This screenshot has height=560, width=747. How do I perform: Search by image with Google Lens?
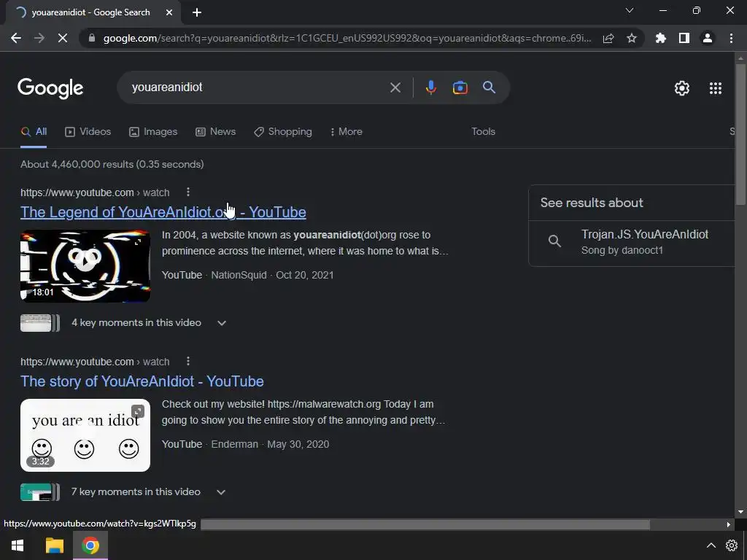point(460,87)
